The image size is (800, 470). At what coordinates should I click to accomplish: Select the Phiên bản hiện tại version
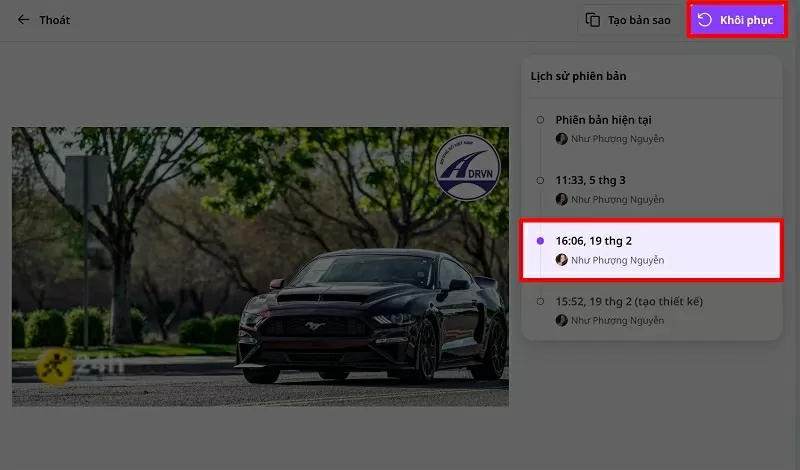652,129
